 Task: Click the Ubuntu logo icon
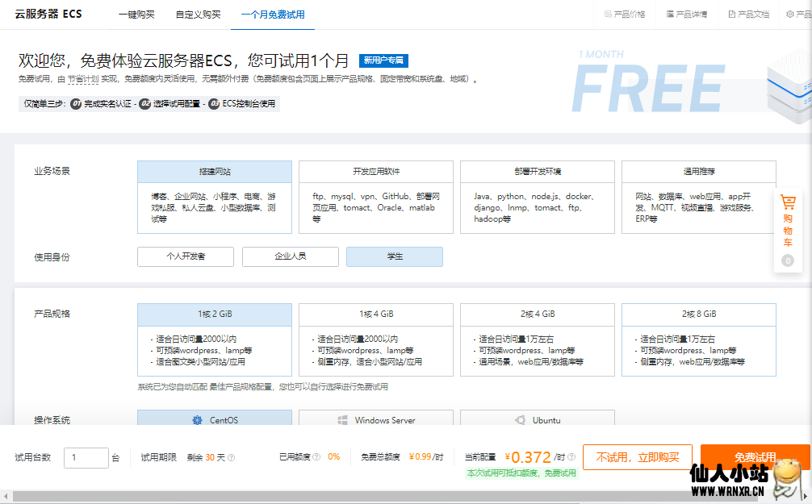pos(521,420)
